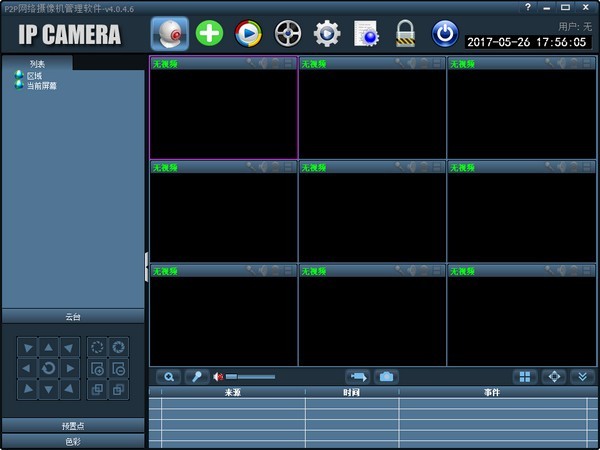Image resolution: width=600 pixels, height=450 pixels.
Task: Click the PTZ center auto-rotate button
Action: [48, 368]
